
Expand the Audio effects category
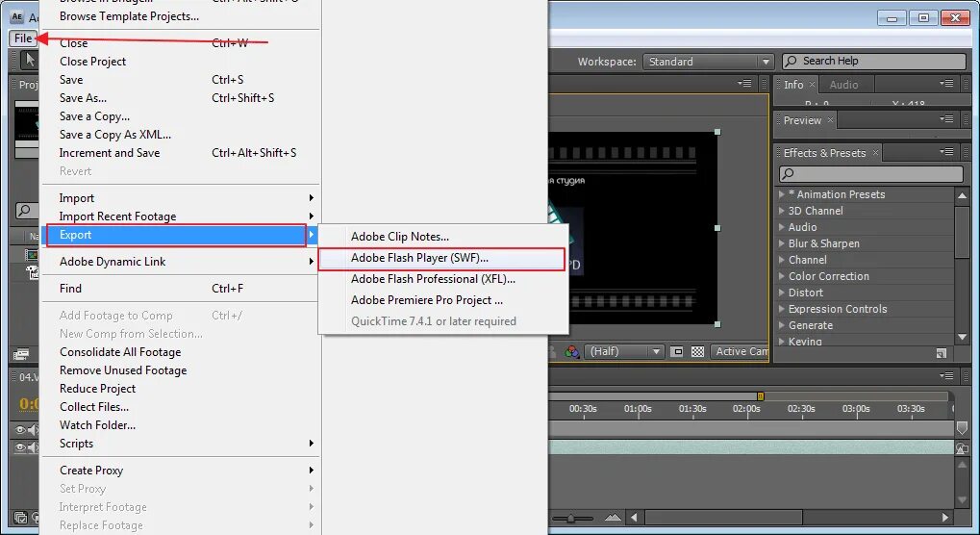781,227
